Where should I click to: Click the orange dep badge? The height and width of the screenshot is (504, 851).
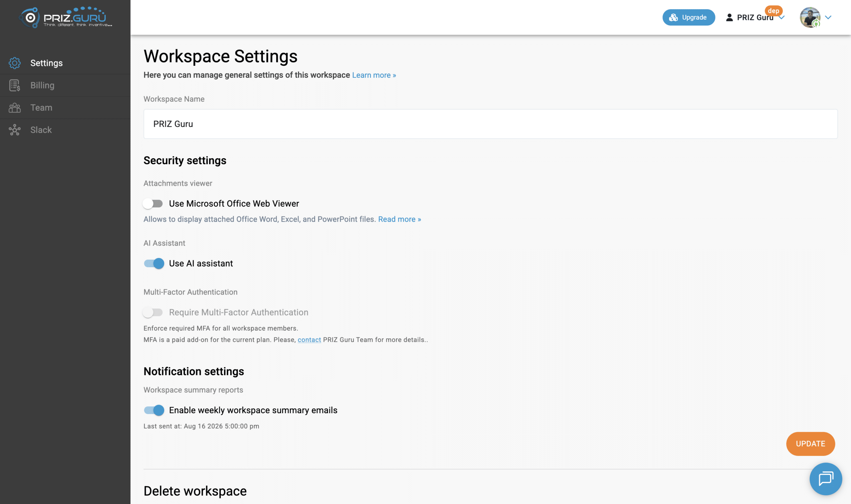(773, 11)
